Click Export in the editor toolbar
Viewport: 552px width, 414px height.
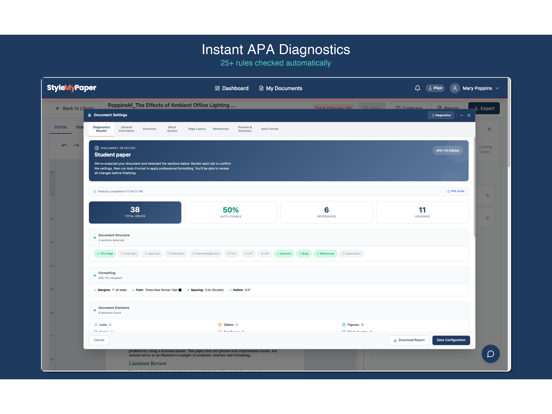click(x=484, y=108)
